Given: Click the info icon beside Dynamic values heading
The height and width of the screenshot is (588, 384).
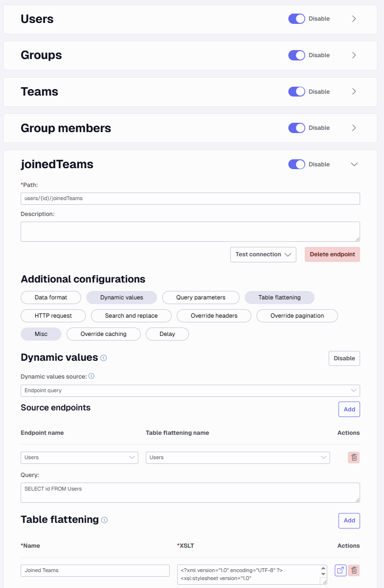Looking at the screenshot, I should click(x=104, y=358).
